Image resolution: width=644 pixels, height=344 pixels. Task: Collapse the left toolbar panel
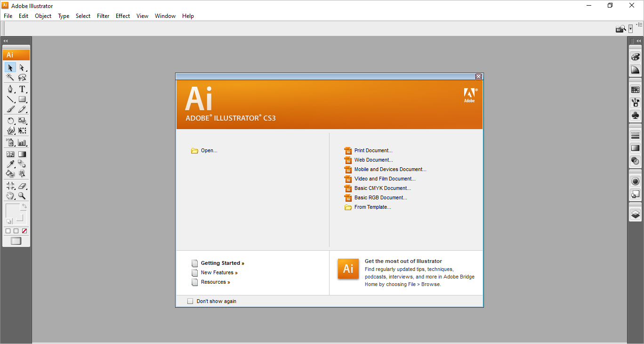tap(5, 41)
